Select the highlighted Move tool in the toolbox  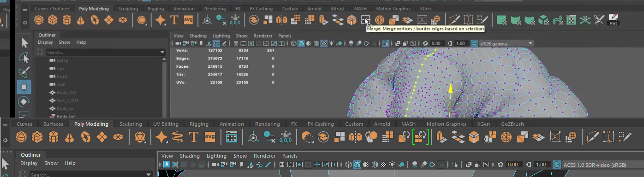click(24, 87)
